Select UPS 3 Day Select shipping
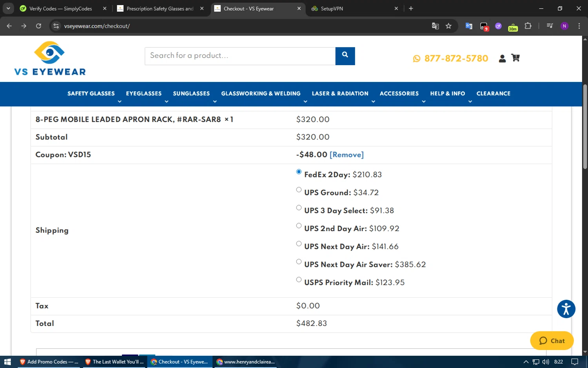Image resolution: width=588 pixels, height=368 pixels. [299, 208]
